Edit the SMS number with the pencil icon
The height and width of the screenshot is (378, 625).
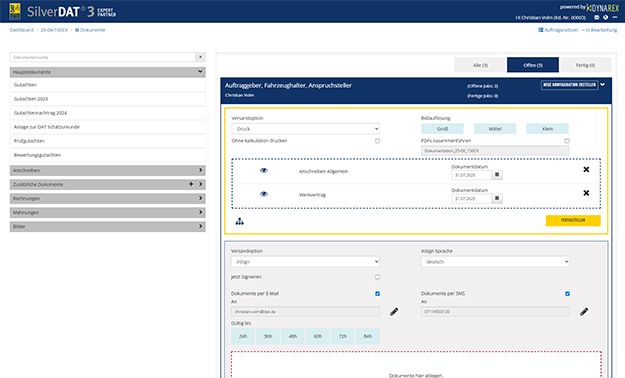584,311
